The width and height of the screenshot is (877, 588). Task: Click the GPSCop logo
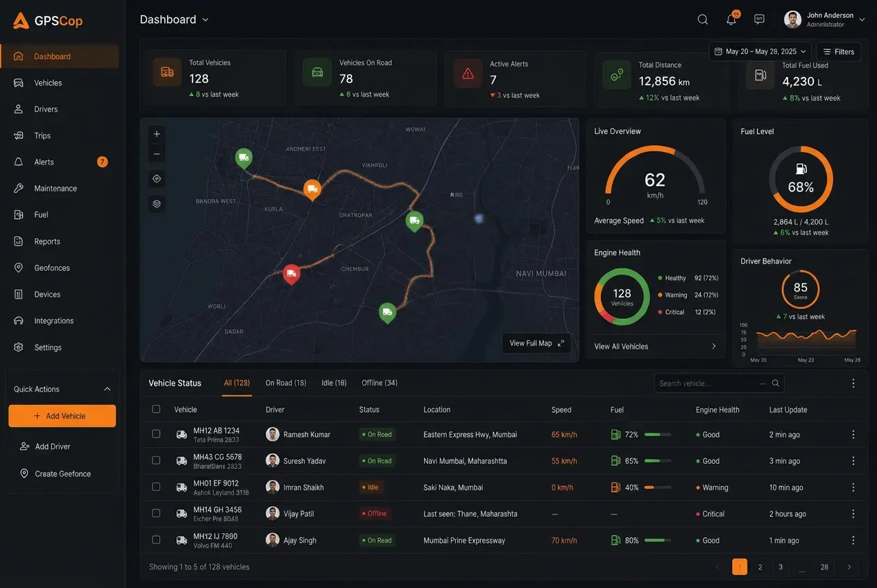pyautogui.click(x=47, y=21)
